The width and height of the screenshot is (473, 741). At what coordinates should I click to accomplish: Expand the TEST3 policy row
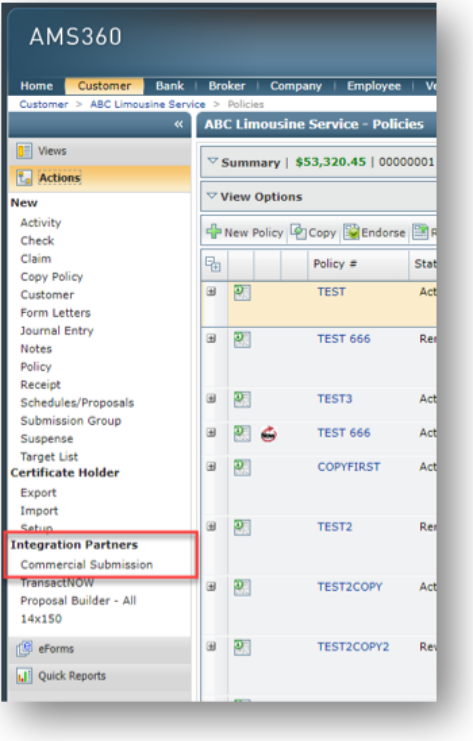[211, 398]
